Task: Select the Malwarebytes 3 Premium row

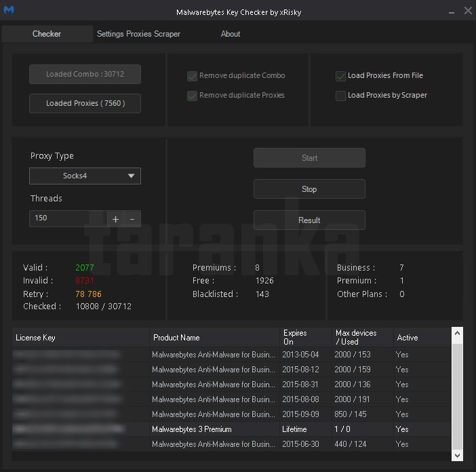Action: (x=232, y=429)
